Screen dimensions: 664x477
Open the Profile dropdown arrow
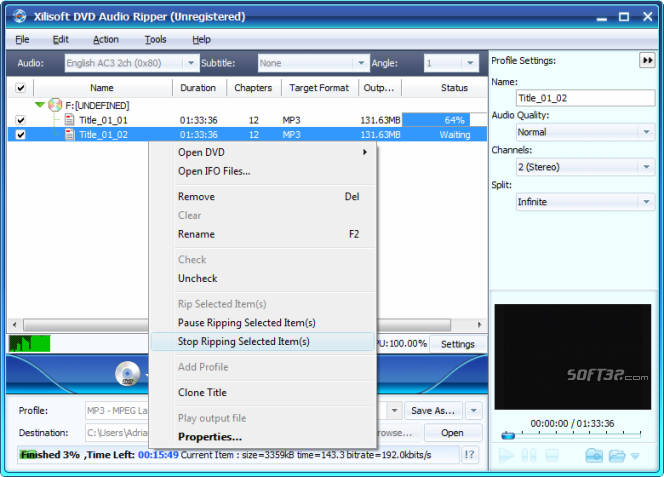[394, 410]
